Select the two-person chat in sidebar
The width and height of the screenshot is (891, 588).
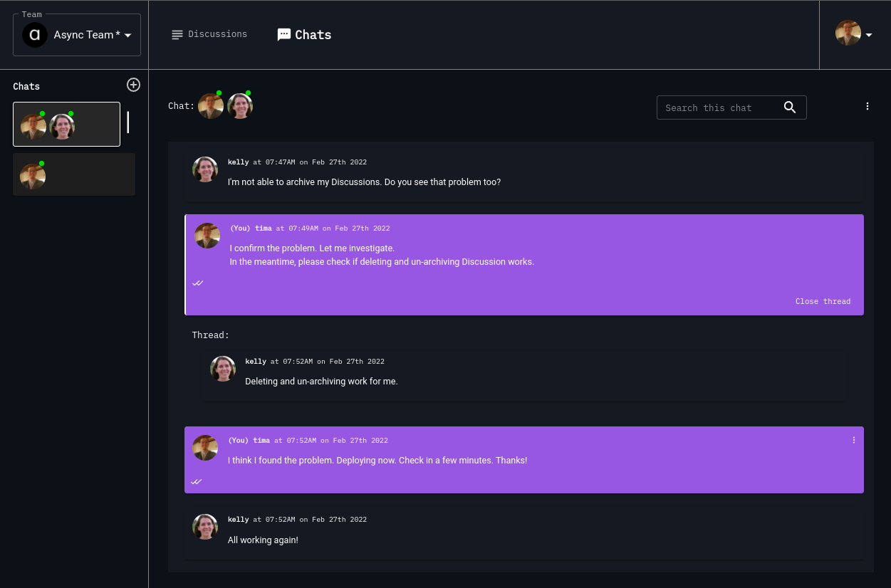[x=66, y=125]
